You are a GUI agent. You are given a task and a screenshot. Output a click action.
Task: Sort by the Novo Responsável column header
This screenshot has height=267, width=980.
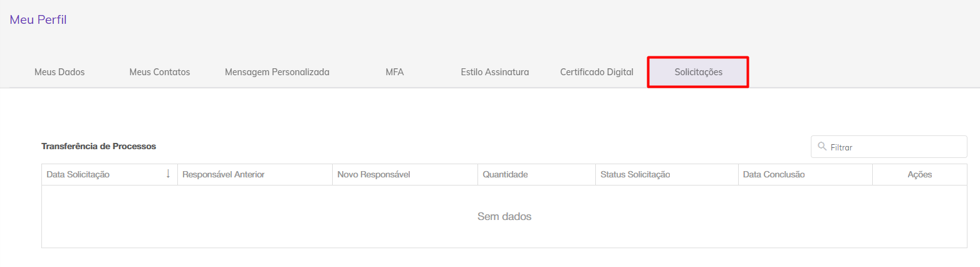pos(405,175)
